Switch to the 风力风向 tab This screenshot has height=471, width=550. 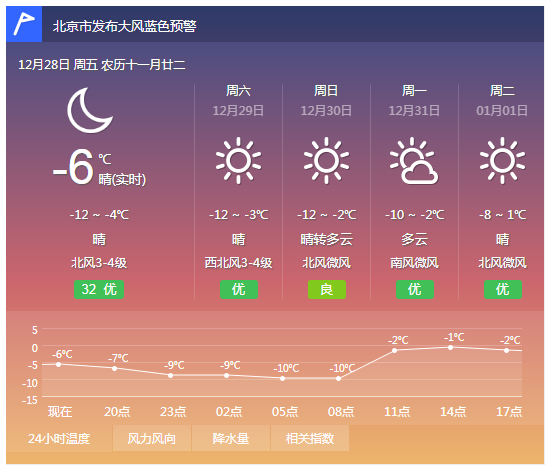tap(152, 438)
